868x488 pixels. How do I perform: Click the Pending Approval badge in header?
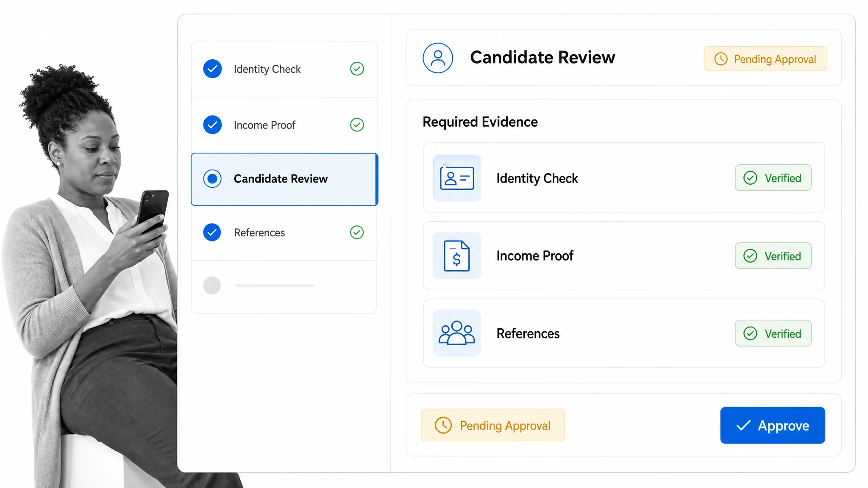(765, 59)
